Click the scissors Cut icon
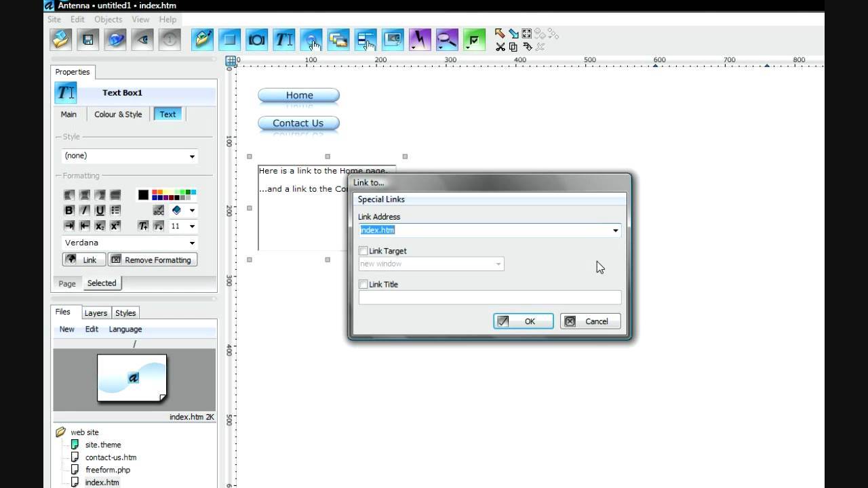 tap(500, 47)
